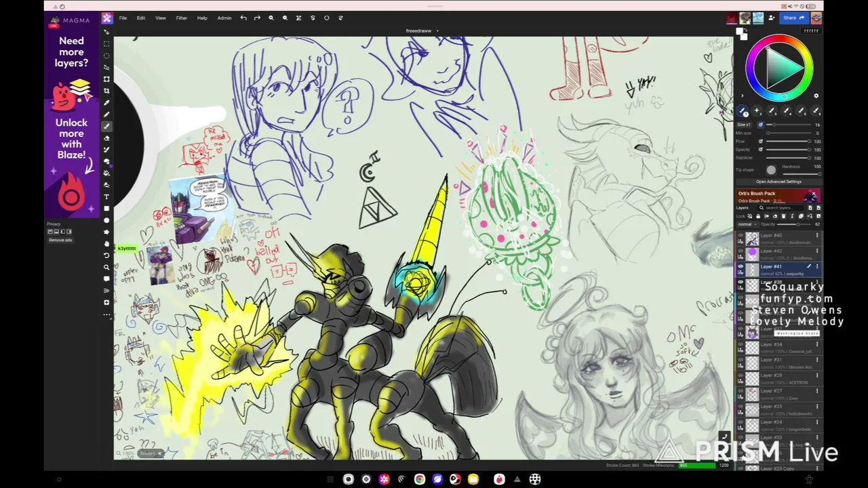Select the Move tool at top of toolbar
Screen dimensions: 868x488
tap(106, 32)
